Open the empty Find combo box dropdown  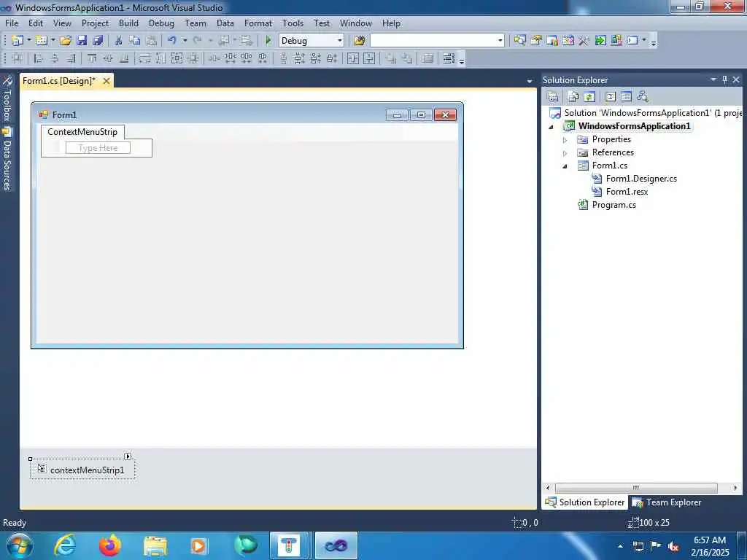pos(500,41)
